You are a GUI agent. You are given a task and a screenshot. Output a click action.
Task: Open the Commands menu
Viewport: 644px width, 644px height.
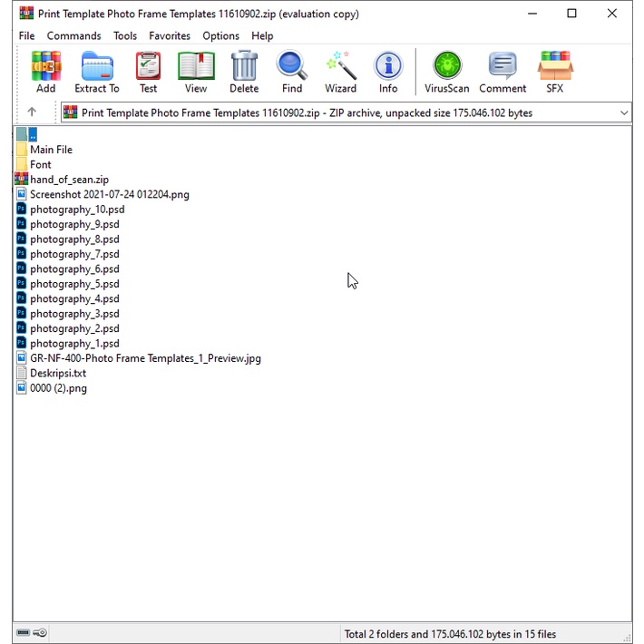[73, 36]
